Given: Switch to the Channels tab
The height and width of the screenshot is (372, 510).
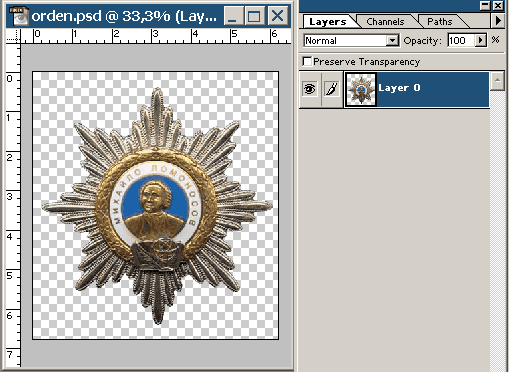Looking at the screenshot, I should pos(385,22).
